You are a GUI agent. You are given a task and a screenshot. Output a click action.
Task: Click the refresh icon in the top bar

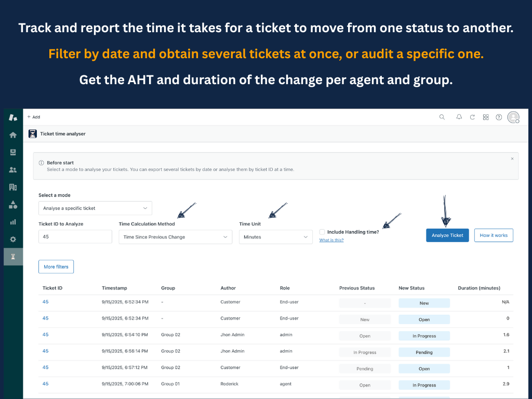pos(472,117)
